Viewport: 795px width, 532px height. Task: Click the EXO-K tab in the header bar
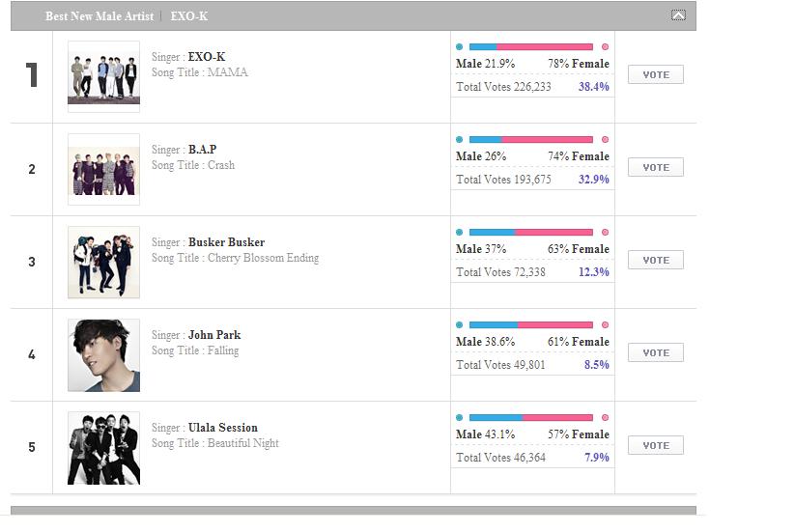[x=189, y=16]
